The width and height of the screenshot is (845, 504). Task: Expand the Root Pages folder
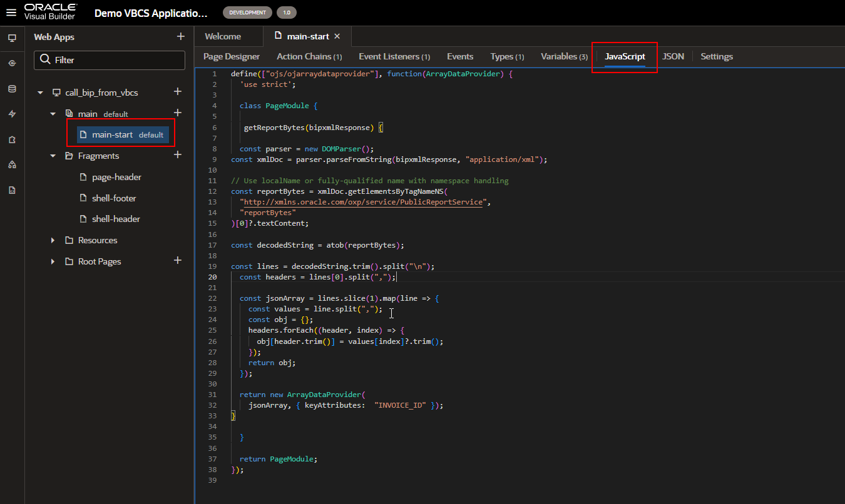click(x=53, y=261)
